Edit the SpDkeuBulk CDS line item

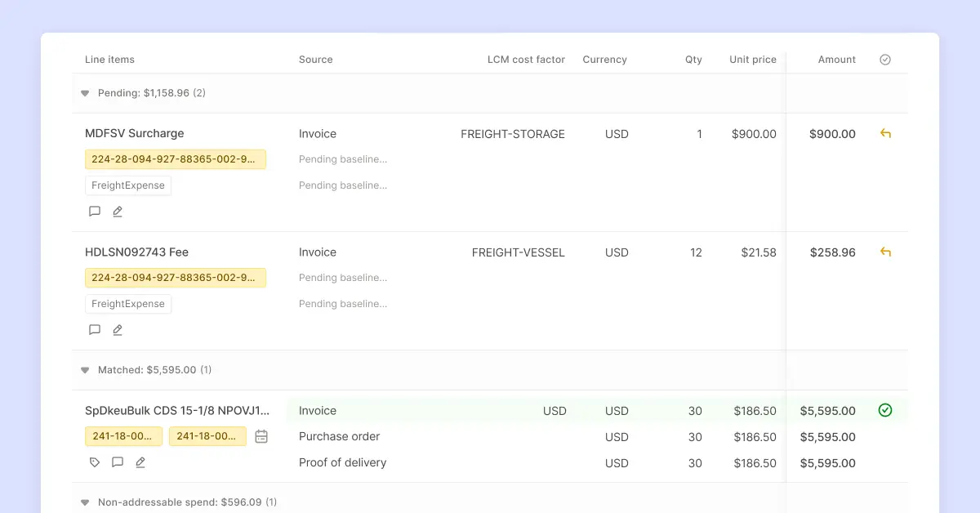pos(140,462)
